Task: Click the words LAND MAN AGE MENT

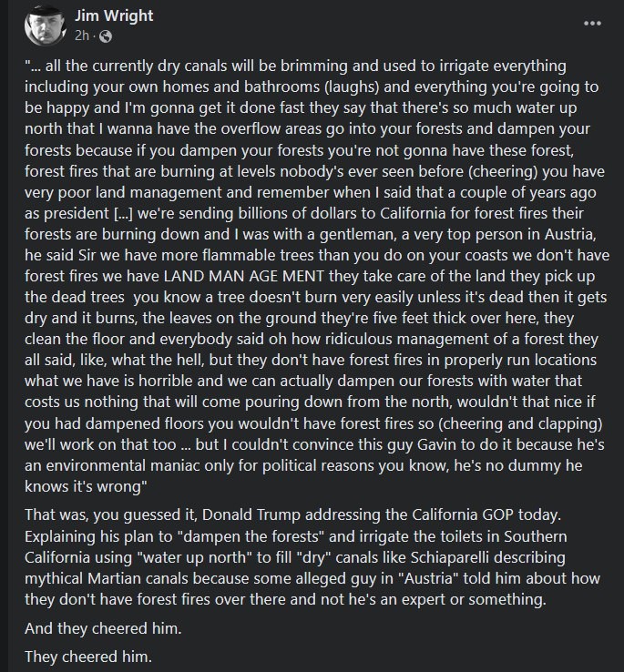Action: pyautogui.click(x=243, y=276)
